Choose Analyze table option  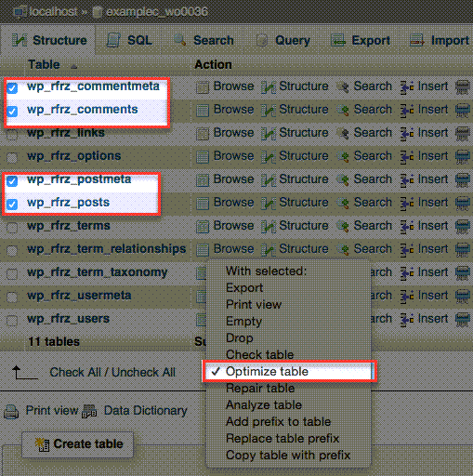pyautogui.click(x=289, y=404)
